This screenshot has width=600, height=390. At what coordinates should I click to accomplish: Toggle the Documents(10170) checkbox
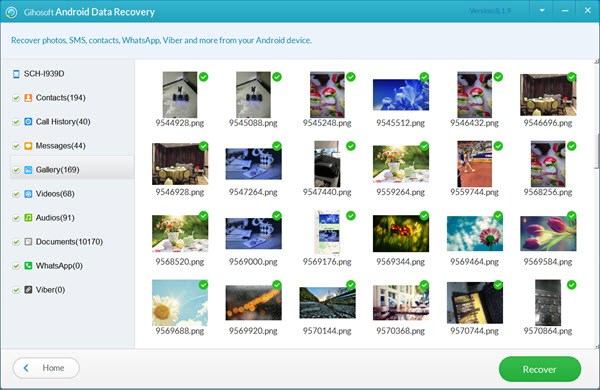click(16, 242)
